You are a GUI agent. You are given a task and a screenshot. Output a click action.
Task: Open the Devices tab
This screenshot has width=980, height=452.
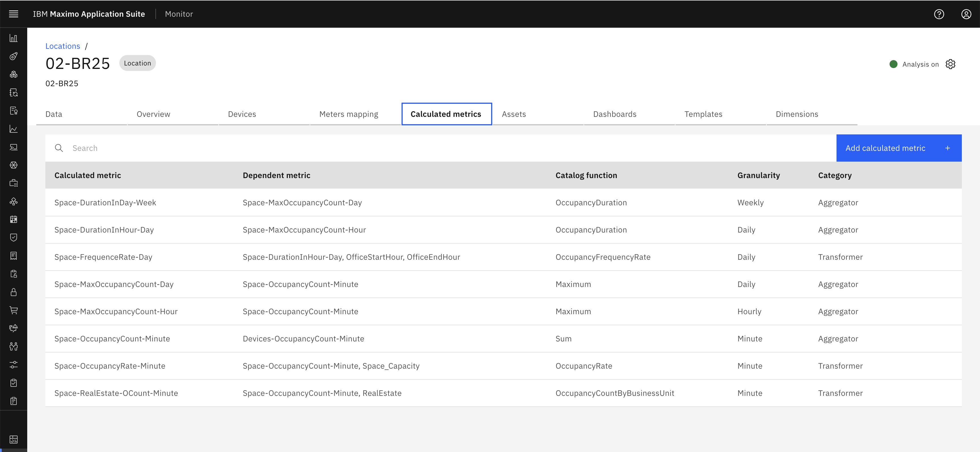[x=264, y=114]
